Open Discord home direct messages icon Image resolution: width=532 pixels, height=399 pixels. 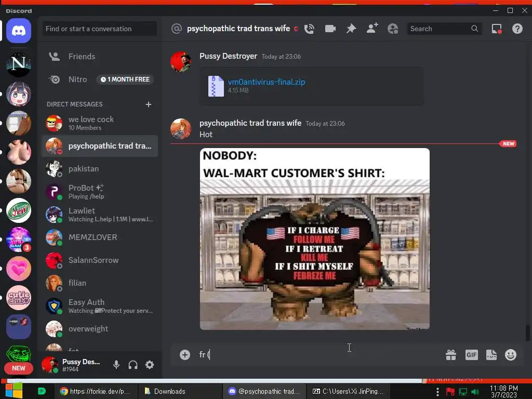click(19, 31)
